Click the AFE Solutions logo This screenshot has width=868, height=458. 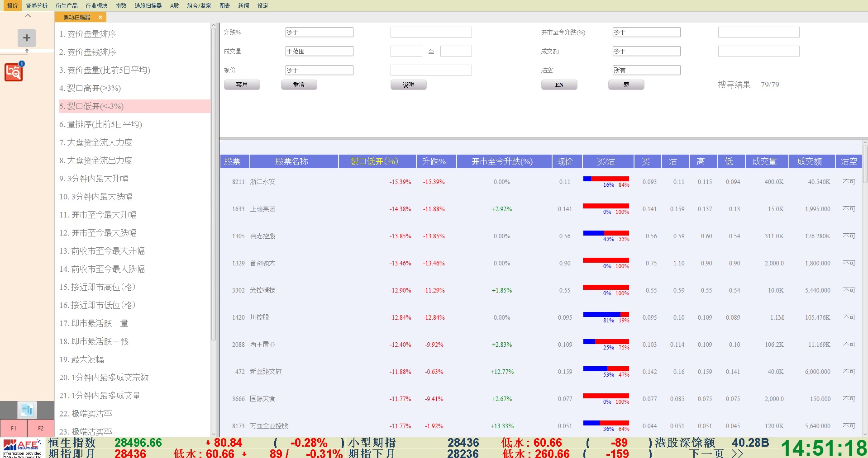point(22,448)
